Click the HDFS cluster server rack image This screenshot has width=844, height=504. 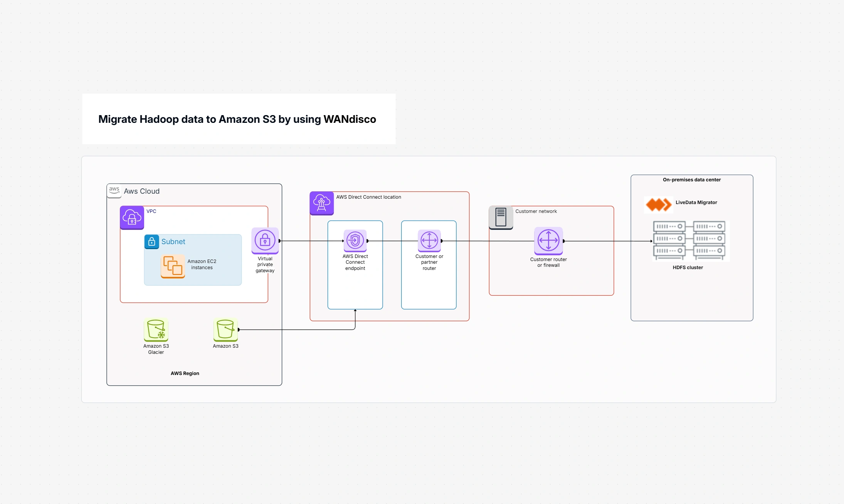(x=691, y=241)
